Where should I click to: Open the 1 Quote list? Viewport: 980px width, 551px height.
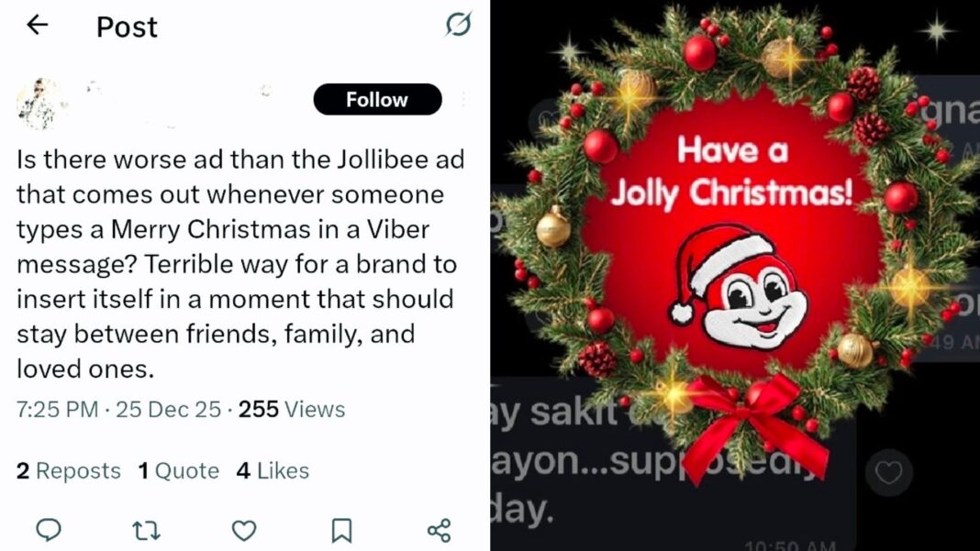pos(179,471)
